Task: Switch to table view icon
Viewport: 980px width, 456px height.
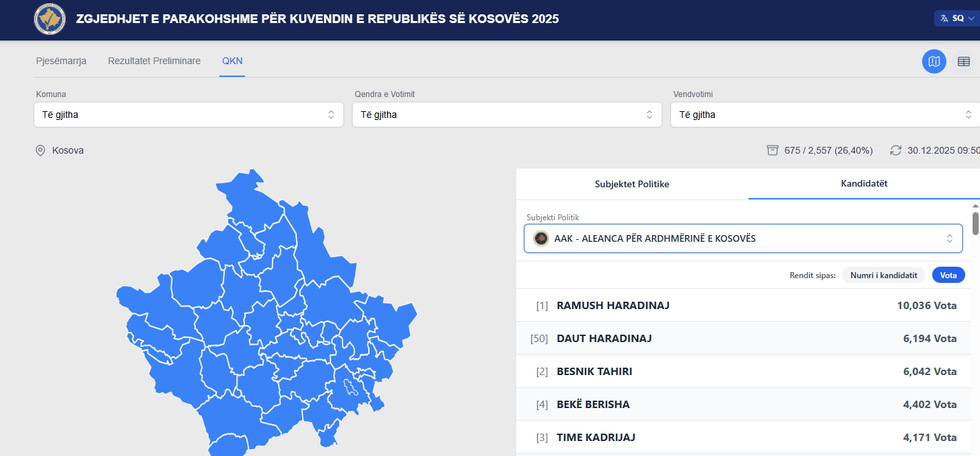Action: pyautogui.click(x=964, y=61)
